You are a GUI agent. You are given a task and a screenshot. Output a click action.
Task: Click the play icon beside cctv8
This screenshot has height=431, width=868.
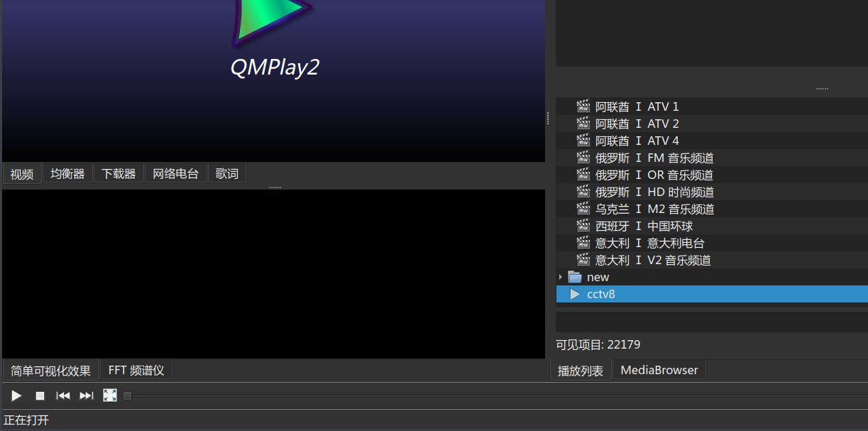click(575, 294)
